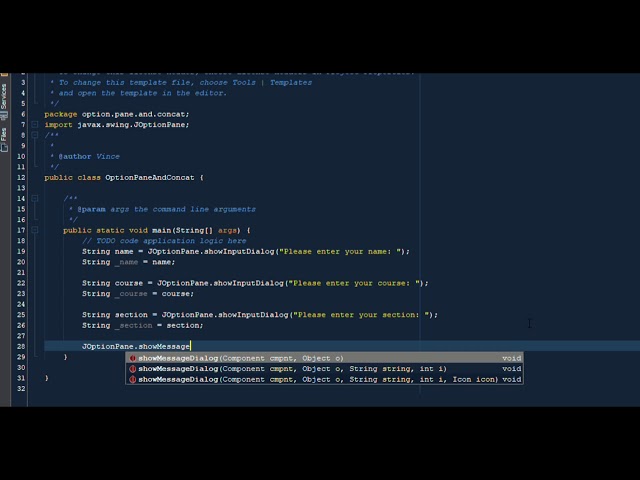
Task: Collapse the import fold on line 7
Action: [x=35, y=124]
